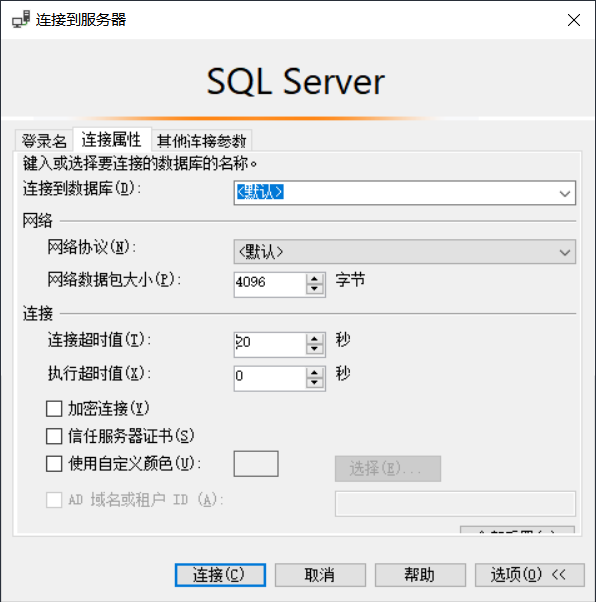Open the 连接到数据库 combo box dropdown arrow
The image size is (596, 602).
[565, 193]
